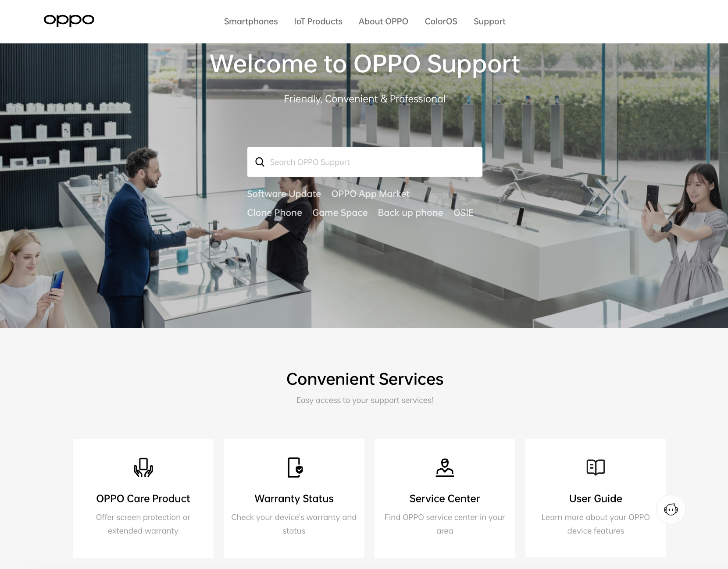The width and height of the screenshot is (728, 569).
Task: Focus the Search OPPO Support field
Action: click(364, 162)
